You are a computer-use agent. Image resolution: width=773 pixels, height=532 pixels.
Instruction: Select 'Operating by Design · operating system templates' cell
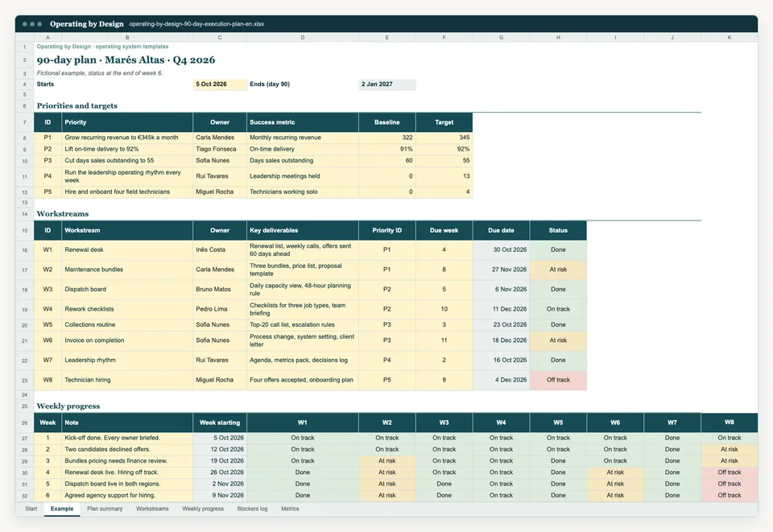102,47
